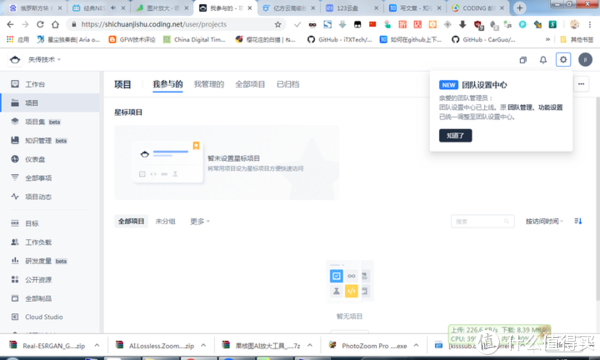Click the browser address bar
This screenshot has width=600, height=360.
[176, 24]
